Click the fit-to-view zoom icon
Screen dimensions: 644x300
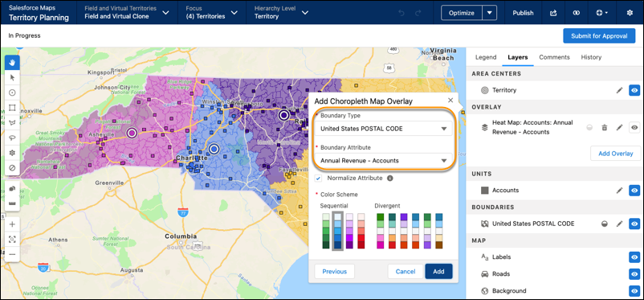coord(12,239)
